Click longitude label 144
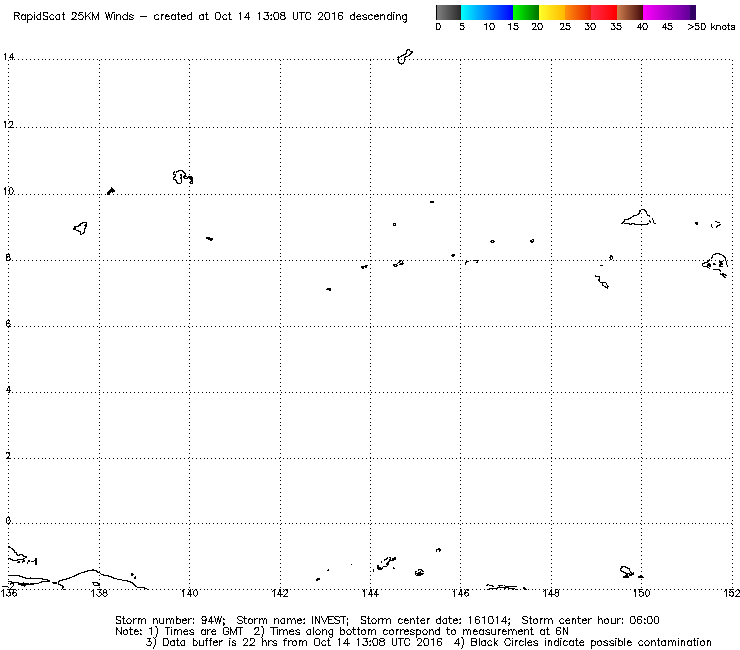Viewport: 740px width, 650px height. (x=370, y=593)
